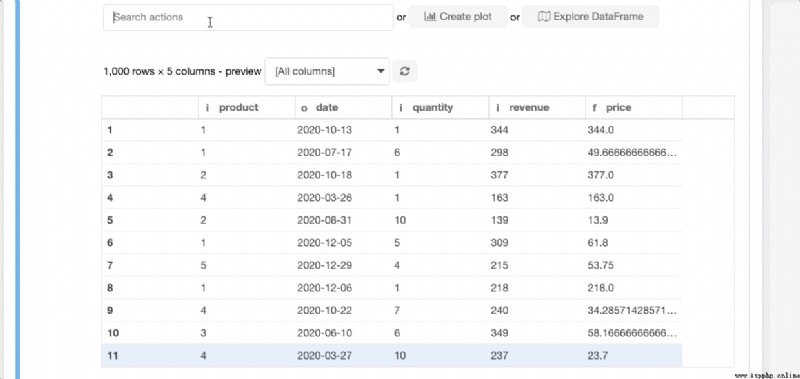Open the [All columns] dropdown

click(327, 71)
